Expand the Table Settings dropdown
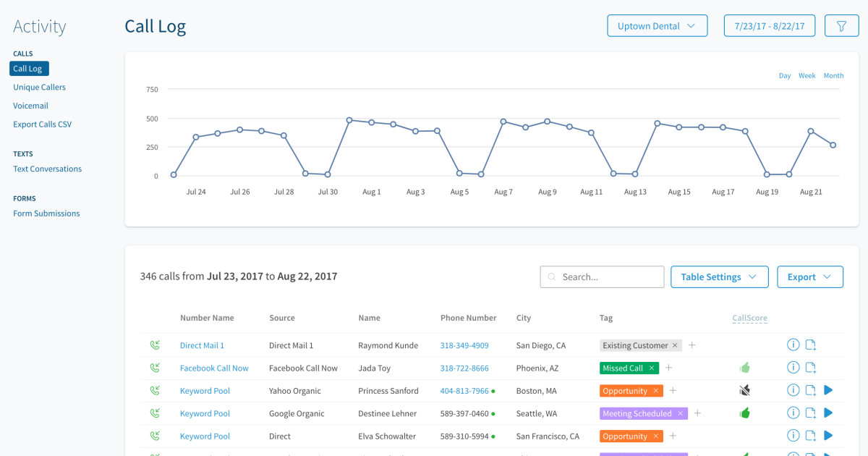The height and width of the screenshot is (456, 868). (718, 276)
